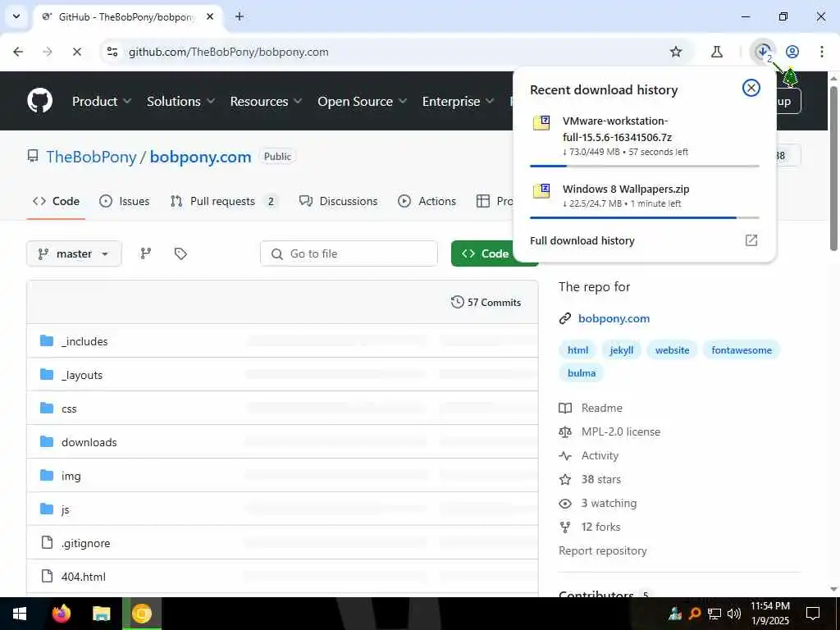Open TheBobPony owner link

pos(91,157)
